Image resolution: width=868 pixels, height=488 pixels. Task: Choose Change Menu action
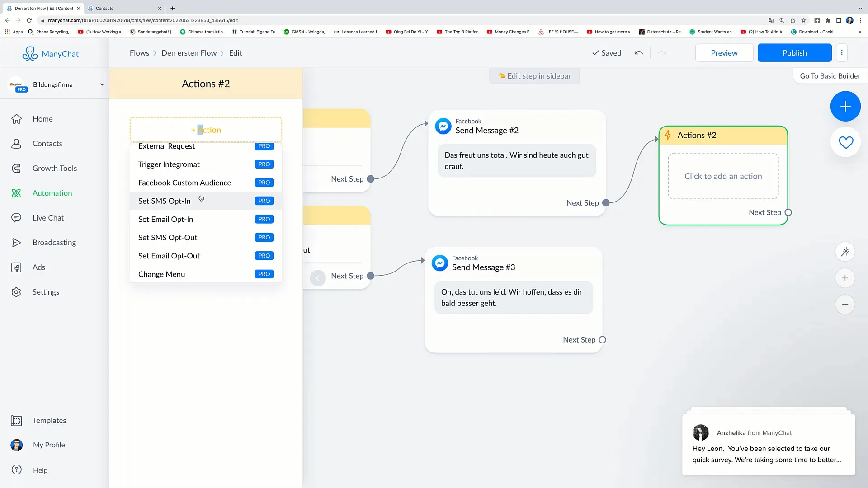pos(206,274)
